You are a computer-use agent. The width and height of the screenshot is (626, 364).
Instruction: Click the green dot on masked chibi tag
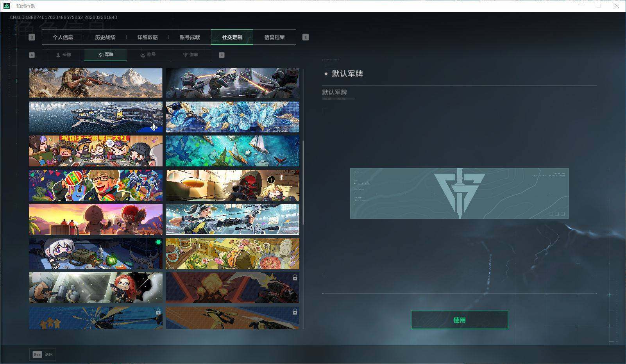[158, 242]
